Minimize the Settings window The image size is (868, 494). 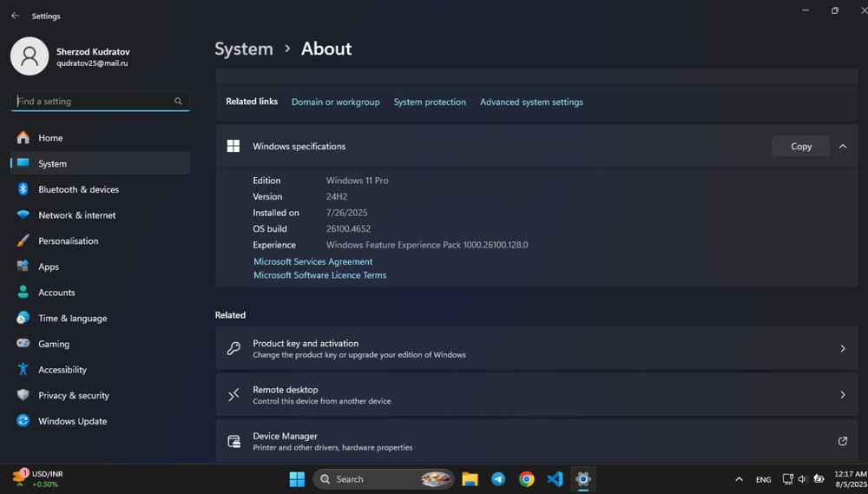[806, 10]
